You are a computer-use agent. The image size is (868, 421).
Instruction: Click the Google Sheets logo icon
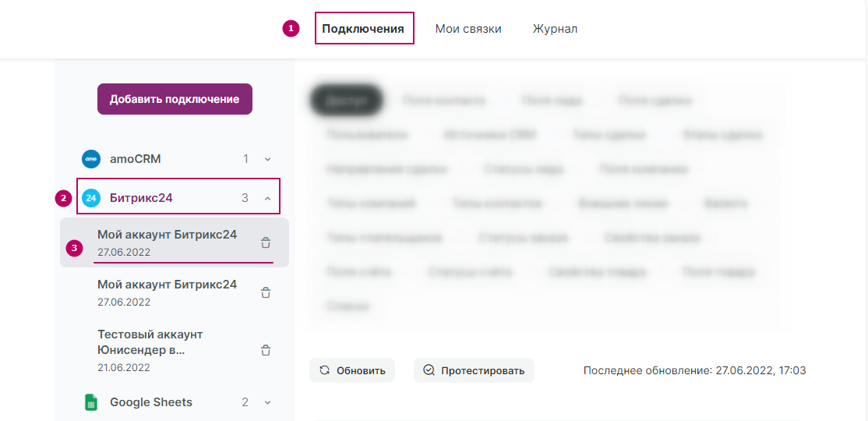point(91,402)
